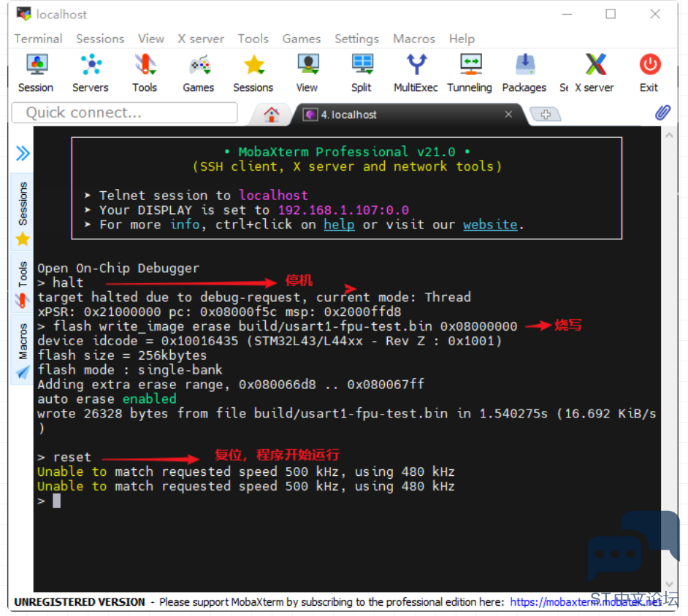Image resolution: width=688 pixels, height=616 pixels.
Task: Click the View toolbar icon
Action: [x=307, y=73]
